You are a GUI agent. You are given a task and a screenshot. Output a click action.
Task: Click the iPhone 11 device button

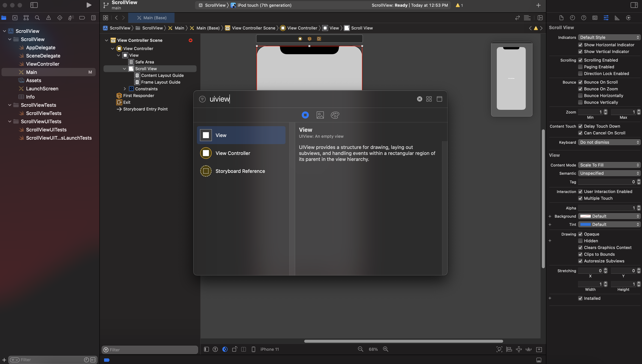pos(269,349)
